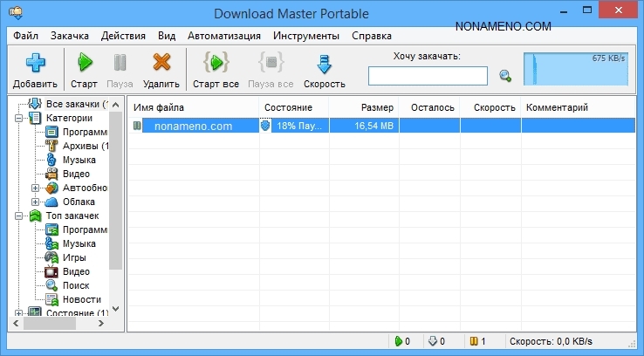644x356 pixels.
Task: Click the Скорость: 0,0 KB/s status text
Action: (551, 341)
